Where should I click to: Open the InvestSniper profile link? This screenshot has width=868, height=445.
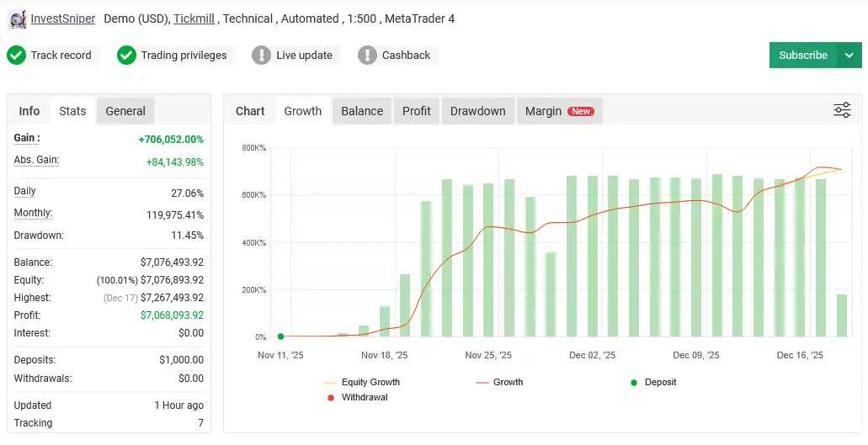coord(63,19)
